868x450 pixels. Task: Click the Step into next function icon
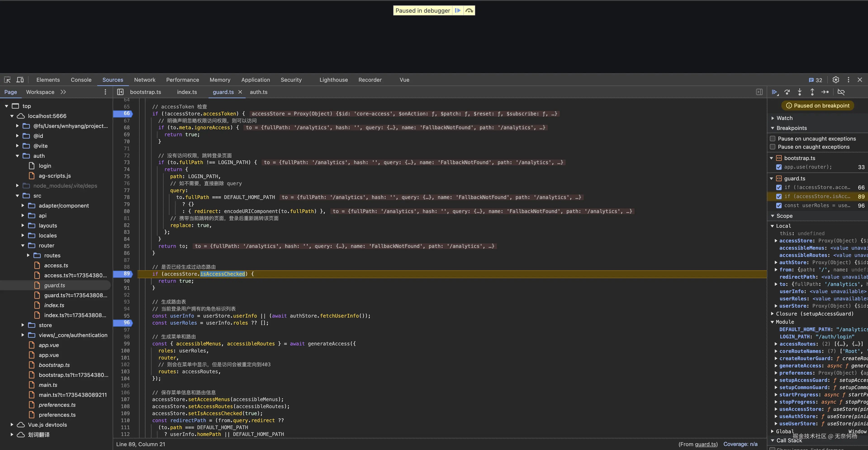tap(800, 92)
